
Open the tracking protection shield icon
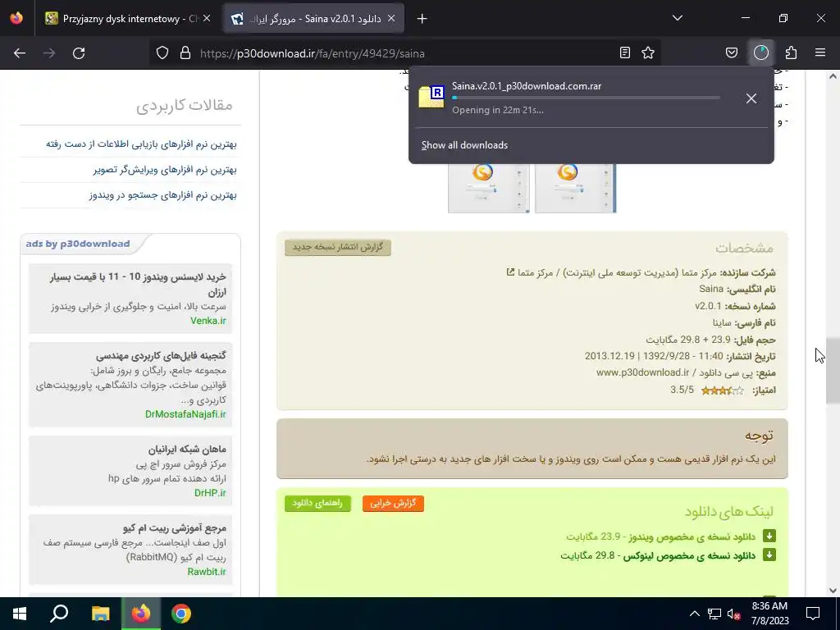[x=162, y=53]
